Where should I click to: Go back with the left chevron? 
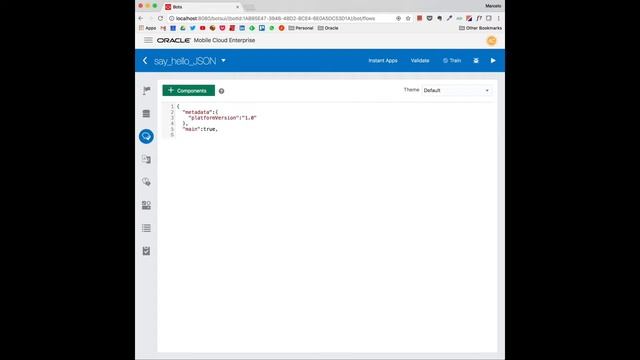coord(145,60)
